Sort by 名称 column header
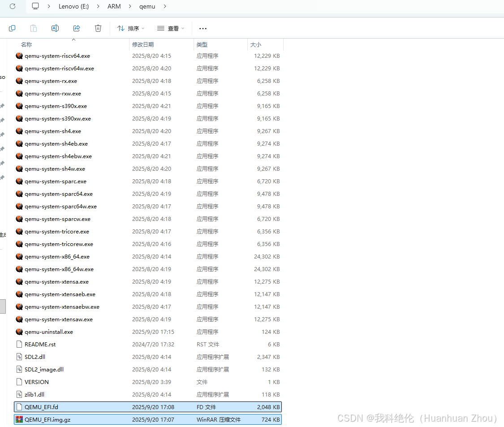 (x=26, y=45)
